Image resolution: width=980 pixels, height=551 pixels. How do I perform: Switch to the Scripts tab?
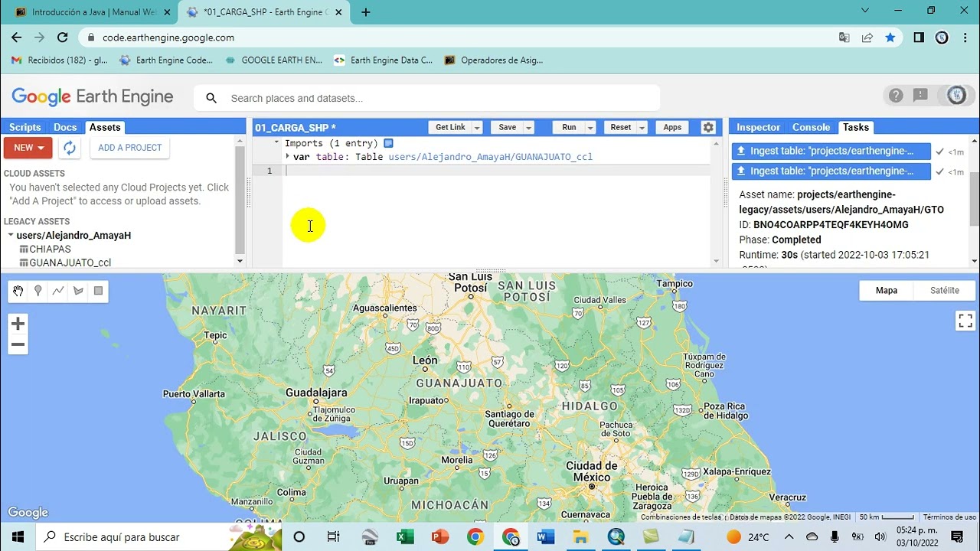click(24, 127)
